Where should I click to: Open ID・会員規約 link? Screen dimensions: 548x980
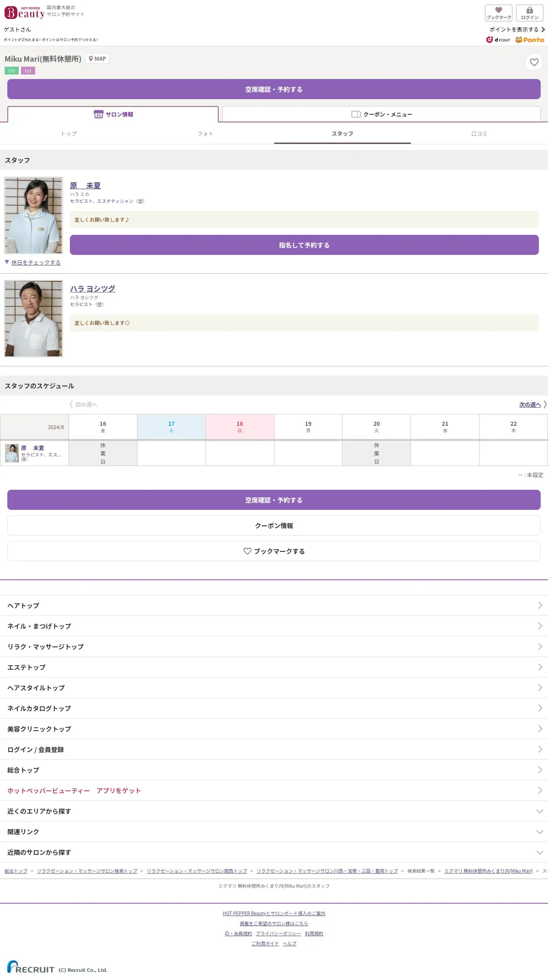coord(238,933)
